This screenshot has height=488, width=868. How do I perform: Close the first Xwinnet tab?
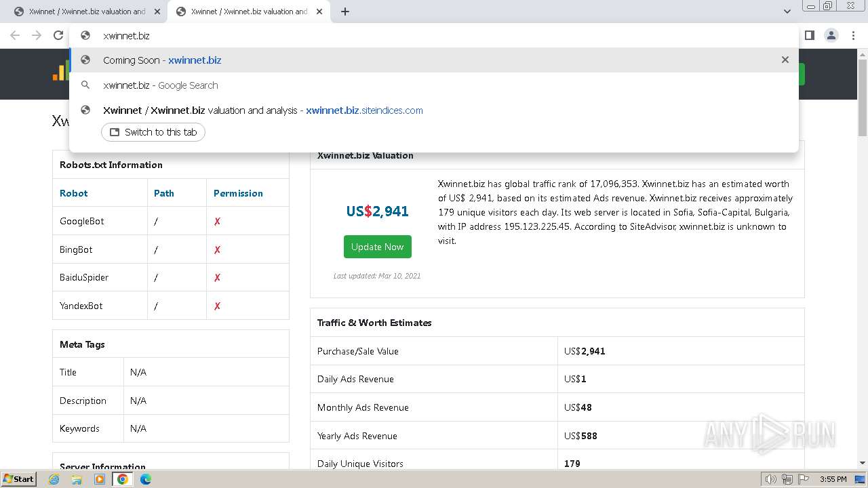pyautogui.click(x=157, y=12)
